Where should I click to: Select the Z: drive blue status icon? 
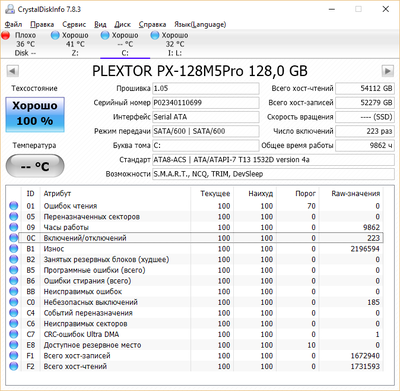[x=55, y=35]
